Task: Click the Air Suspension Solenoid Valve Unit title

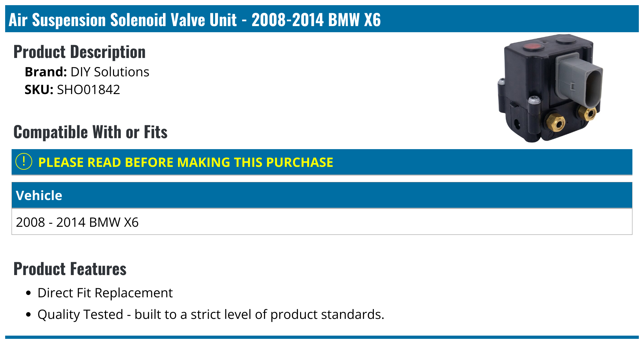Action: (x=194, y=20)
